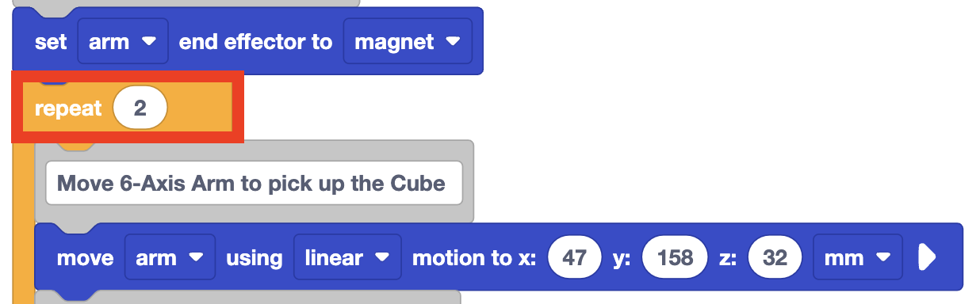Click the "y:" label in move block

tap(622, 258)
